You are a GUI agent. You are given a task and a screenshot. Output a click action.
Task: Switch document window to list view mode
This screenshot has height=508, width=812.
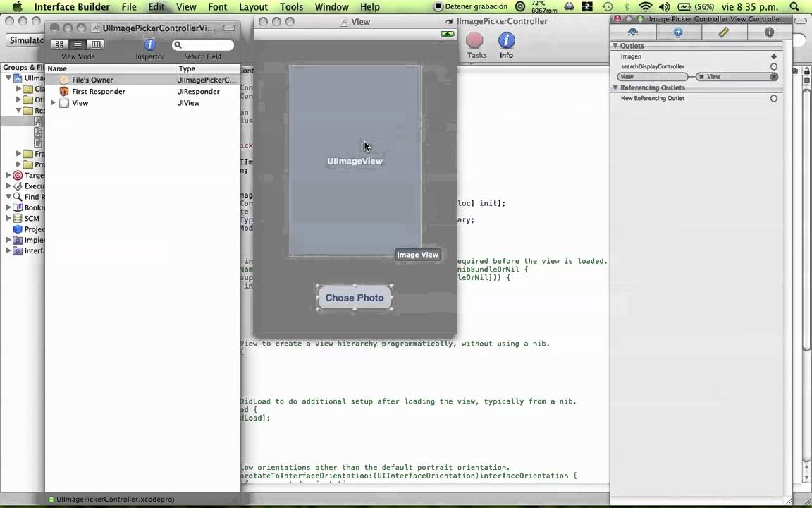click(78, 44)
